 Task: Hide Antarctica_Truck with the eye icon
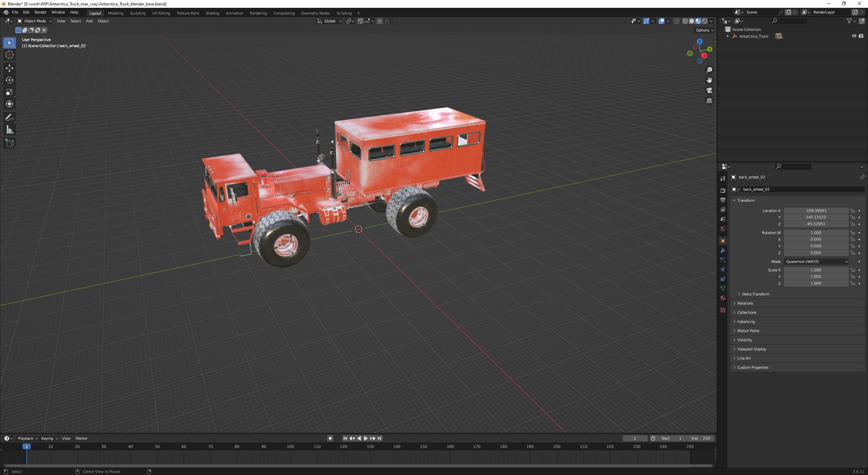pos(854,36)
